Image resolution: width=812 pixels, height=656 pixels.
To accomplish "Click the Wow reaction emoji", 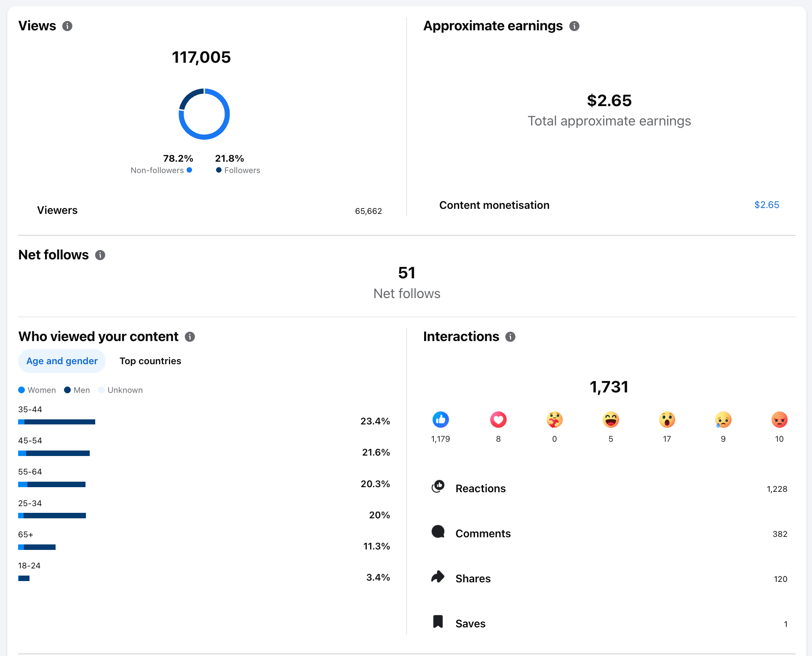I will 667,419.
